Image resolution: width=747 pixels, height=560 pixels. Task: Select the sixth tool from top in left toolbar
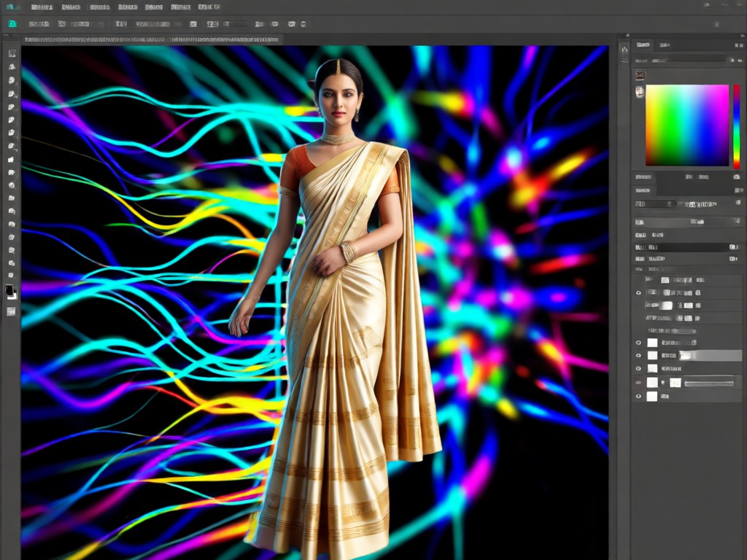(x=12, y=120)
